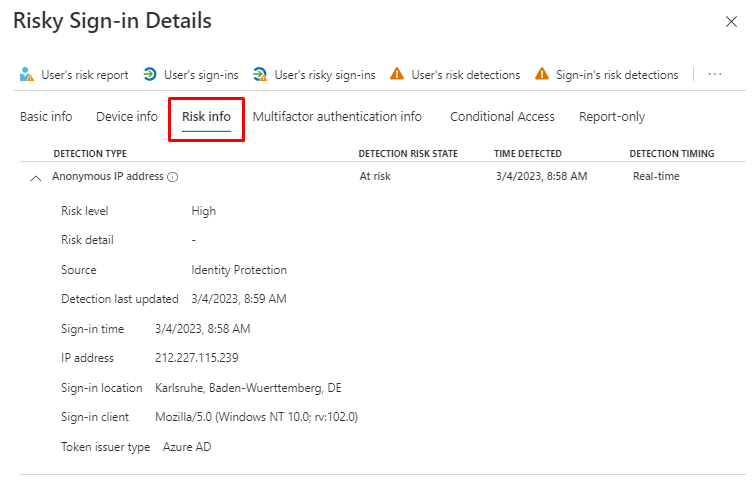Open the Conditional Access tab

click(x=502, y=117)
